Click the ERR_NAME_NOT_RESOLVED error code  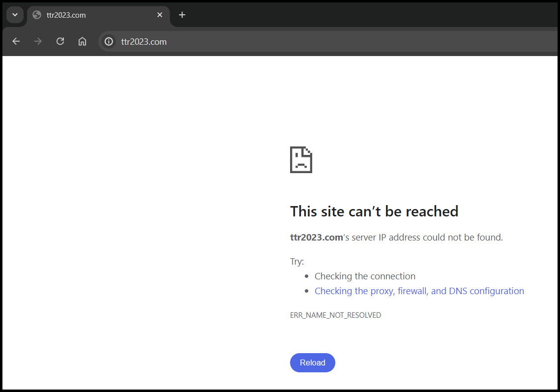(335, 315)
